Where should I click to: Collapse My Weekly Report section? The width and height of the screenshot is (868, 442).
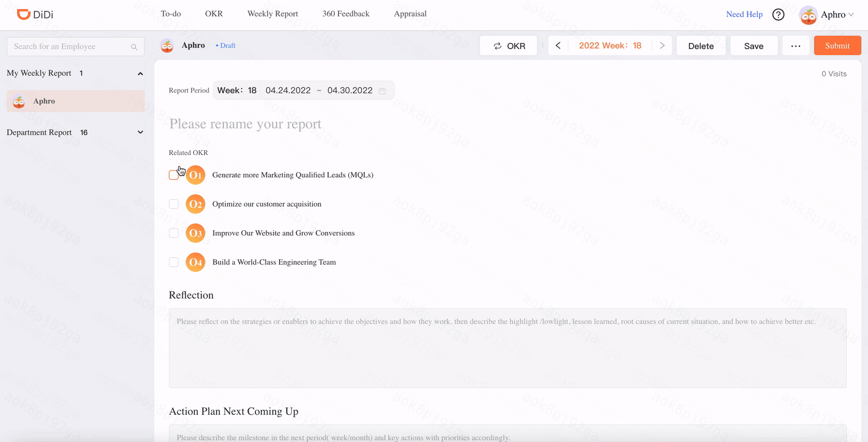coord(140,73)
